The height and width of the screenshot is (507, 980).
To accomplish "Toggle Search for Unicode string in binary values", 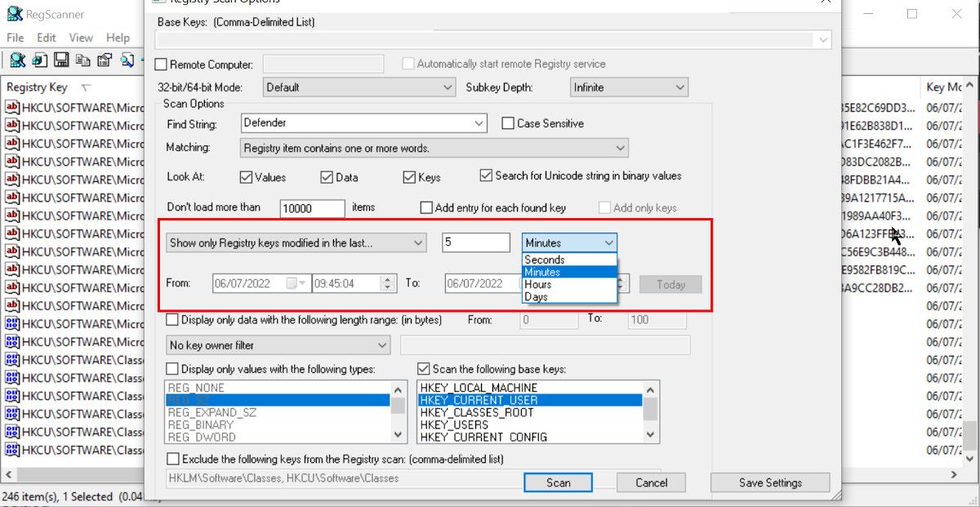I will 486,176.
